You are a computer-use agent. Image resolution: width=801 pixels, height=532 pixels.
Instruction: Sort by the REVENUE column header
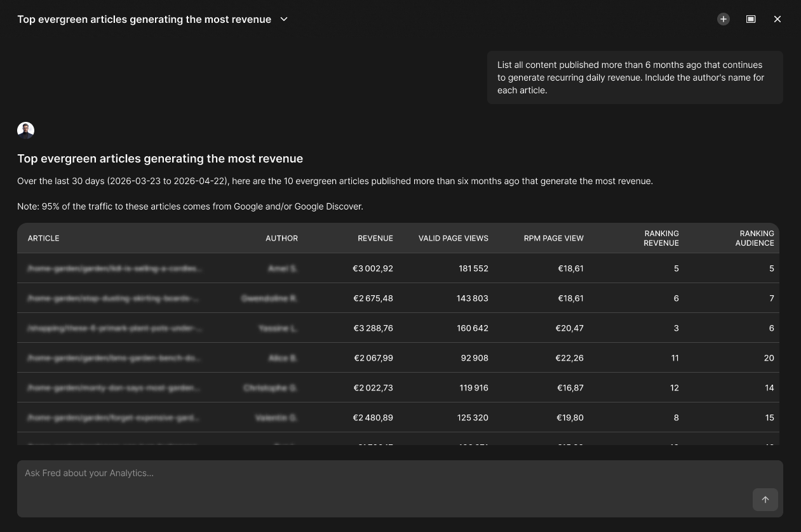coord(375,238)
